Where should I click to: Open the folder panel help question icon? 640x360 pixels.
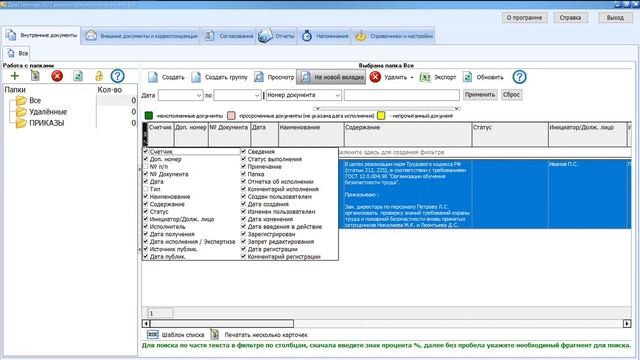pyautogui.click(x=118, y=76)
